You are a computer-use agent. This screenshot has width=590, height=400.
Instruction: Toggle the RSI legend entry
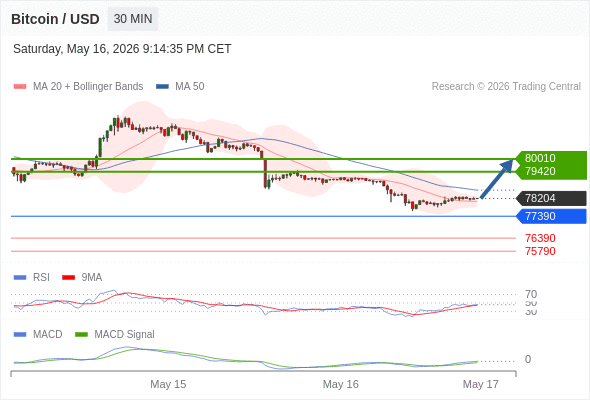[x=32, y=277]
